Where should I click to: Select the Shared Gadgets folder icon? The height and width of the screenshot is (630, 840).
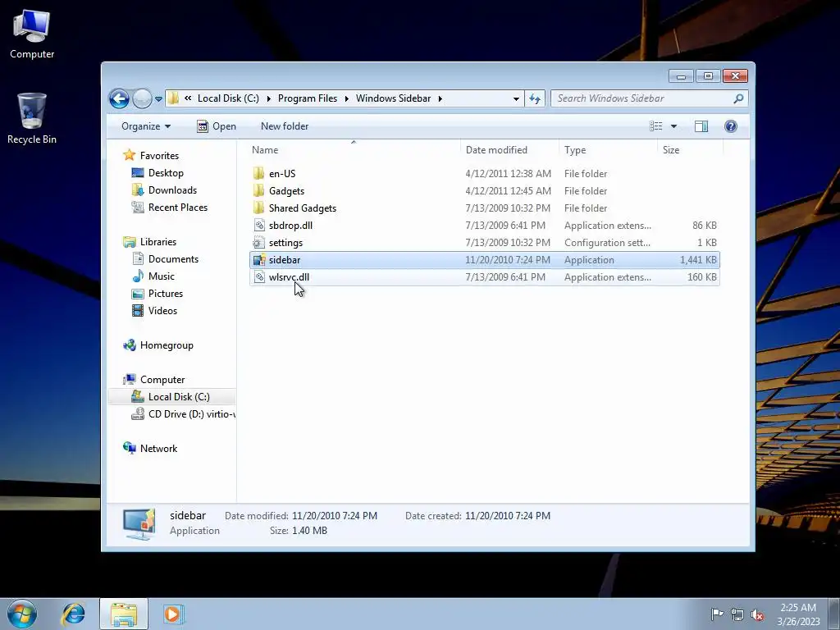click(258, 208)
